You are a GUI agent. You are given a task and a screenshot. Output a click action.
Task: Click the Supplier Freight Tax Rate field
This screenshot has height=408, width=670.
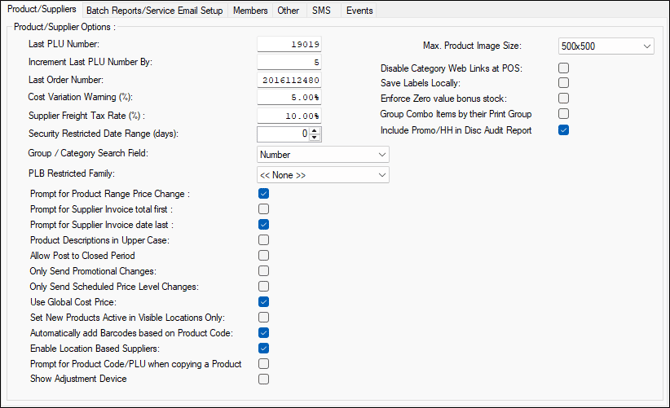click(x=289, y=116)
